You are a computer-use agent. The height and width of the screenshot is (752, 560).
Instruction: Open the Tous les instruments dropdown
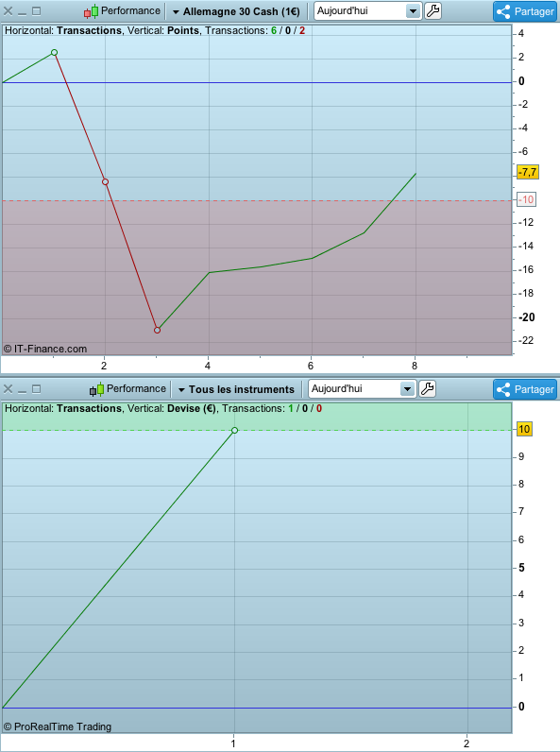pos(236,389)
